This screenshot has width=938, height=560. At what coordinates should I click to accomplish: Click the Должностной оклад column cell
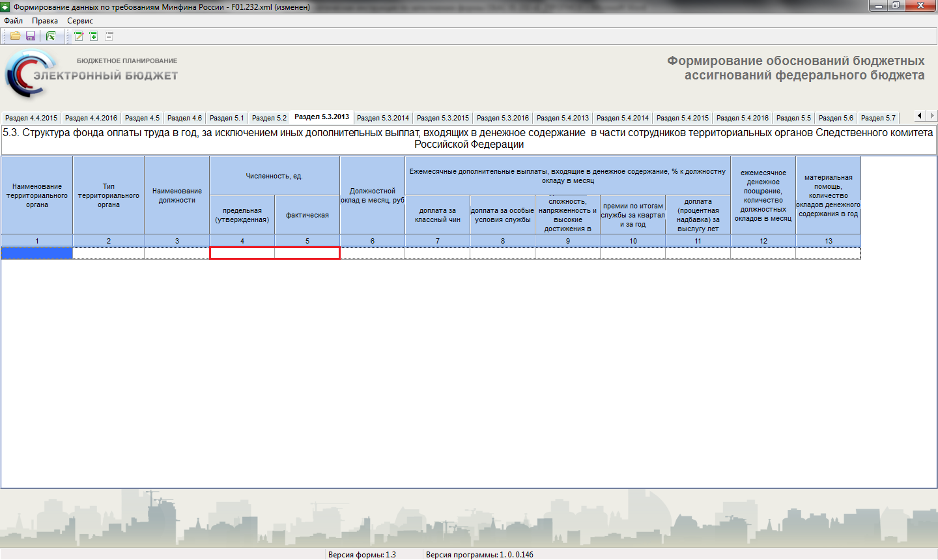(373, 253)
